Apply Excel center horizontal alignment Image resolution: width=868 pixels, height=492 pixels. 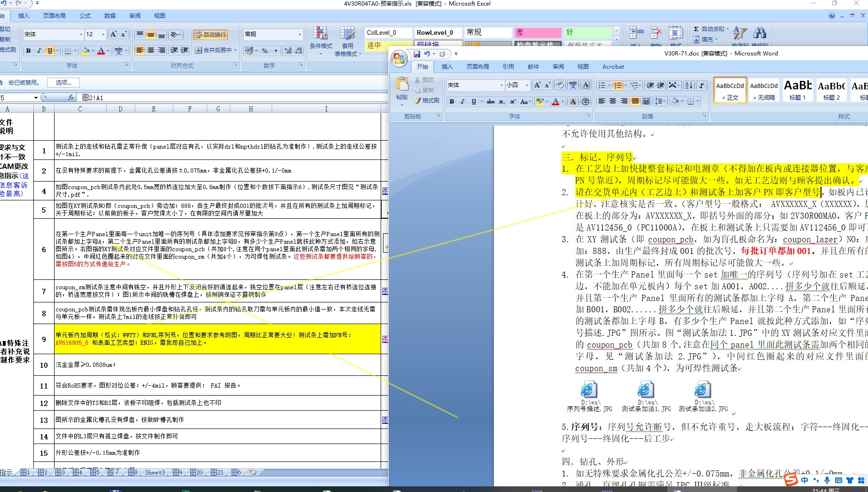tap(151, 50)
